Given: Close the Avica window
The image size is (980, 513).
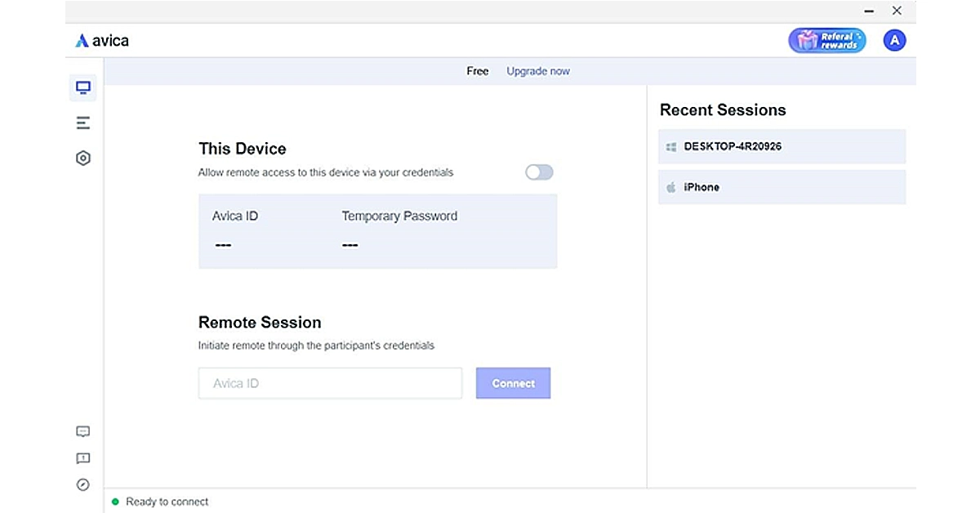Looking at the screenshot, I should (x=897, y=11).
